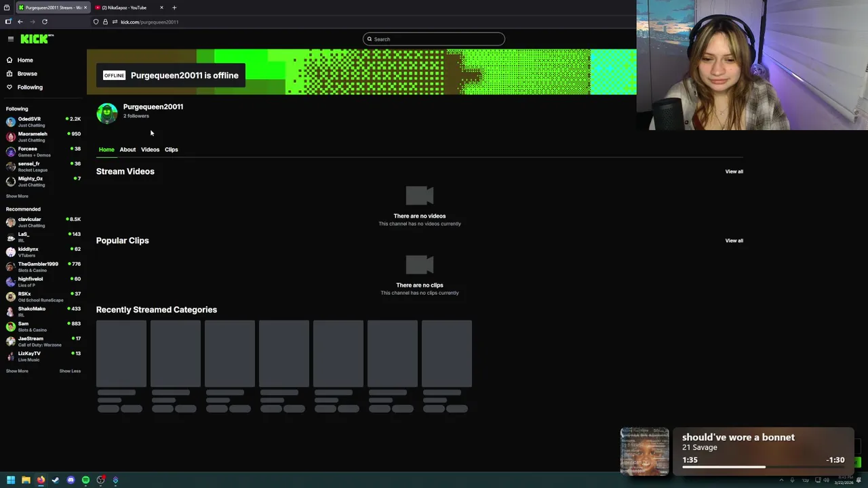The width and height of the screenshot is (868, 488).
Task: Open followed channel Mighty_Oz
Action: [43, 182]
